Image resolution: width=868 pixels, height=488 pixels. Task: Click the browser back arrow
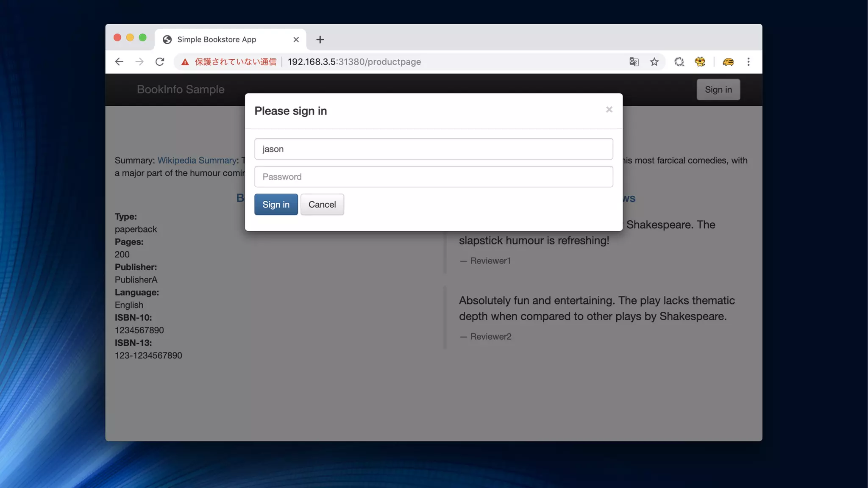tap(119, 62)
